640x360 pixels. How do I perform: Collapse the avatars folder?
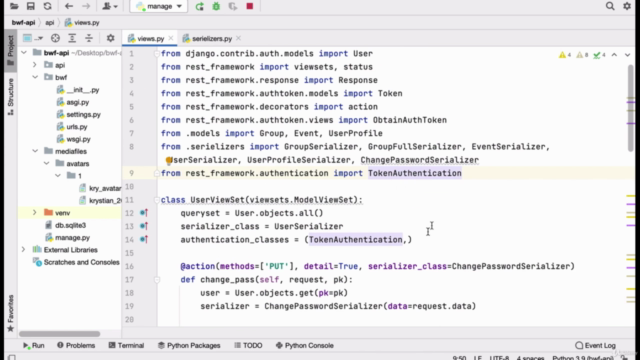click(x=46, y=163)
